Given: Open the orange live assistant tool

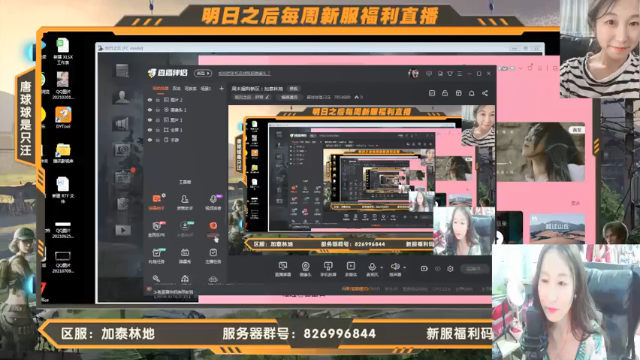Looking at the screenshot, I should tap(157, 202).
